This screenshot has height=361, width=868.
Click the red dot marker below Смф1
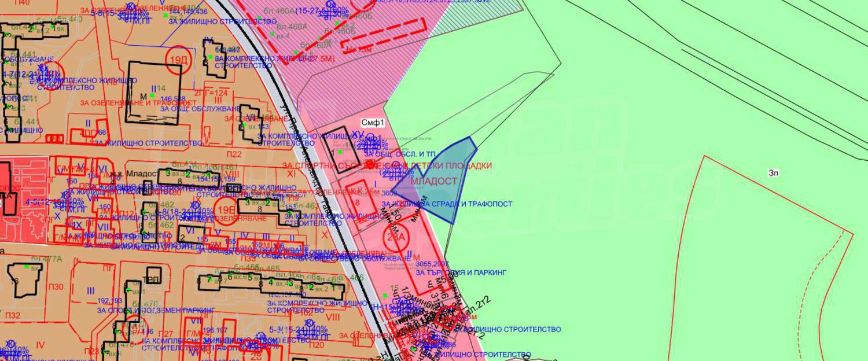(371, 165)
